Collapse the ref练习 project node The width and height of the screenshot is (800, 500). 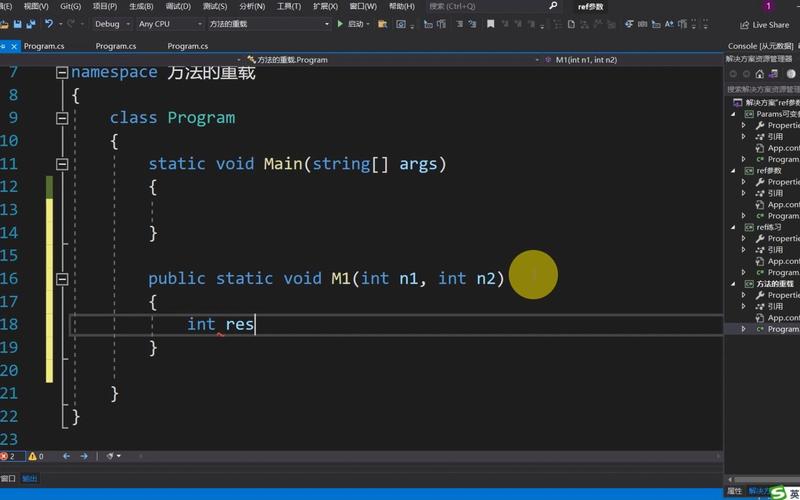(x=733, y=228)
